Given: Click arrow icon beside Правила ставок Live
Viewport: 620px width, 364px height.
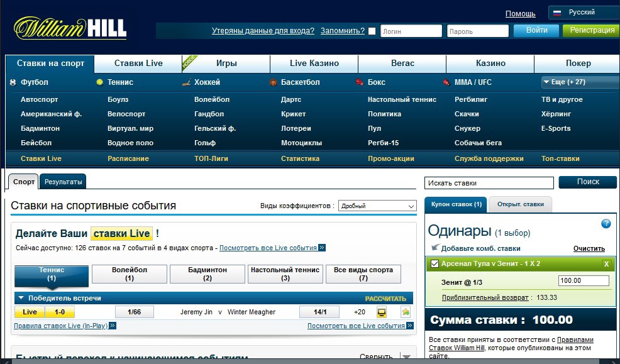Looking at the screenshot, I should (113, 326).
